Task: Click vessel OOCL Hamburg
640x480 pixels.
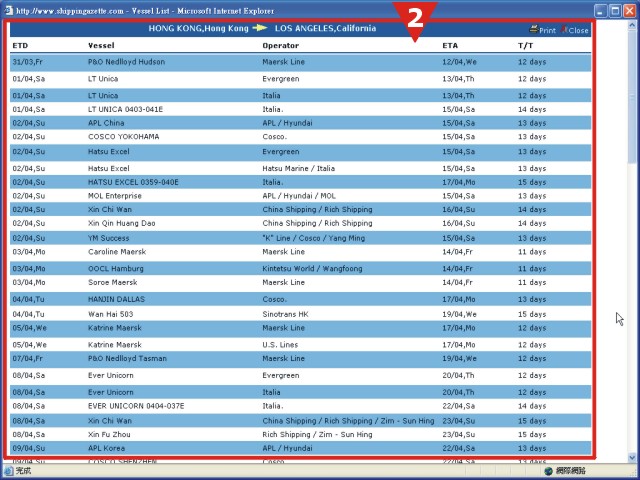Action: [x=116, y=269]
